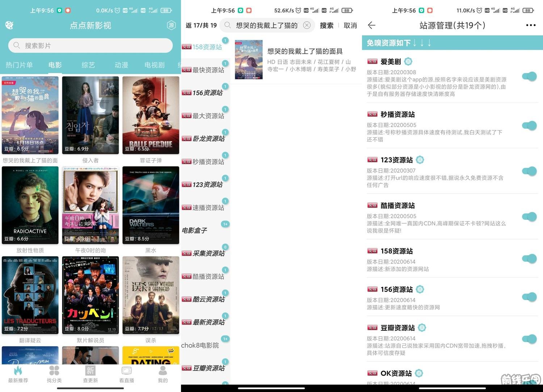The width and height of the screenshot is (543, 392).
Task: Go back from 站源管理 screen
Action: [x=371, y=25]
